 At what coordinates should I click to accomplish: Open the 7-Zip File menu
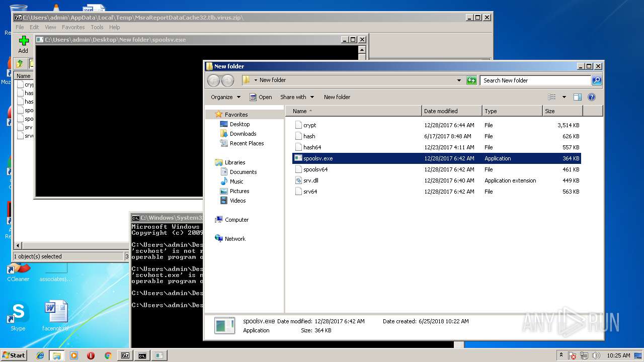point(20,27)
